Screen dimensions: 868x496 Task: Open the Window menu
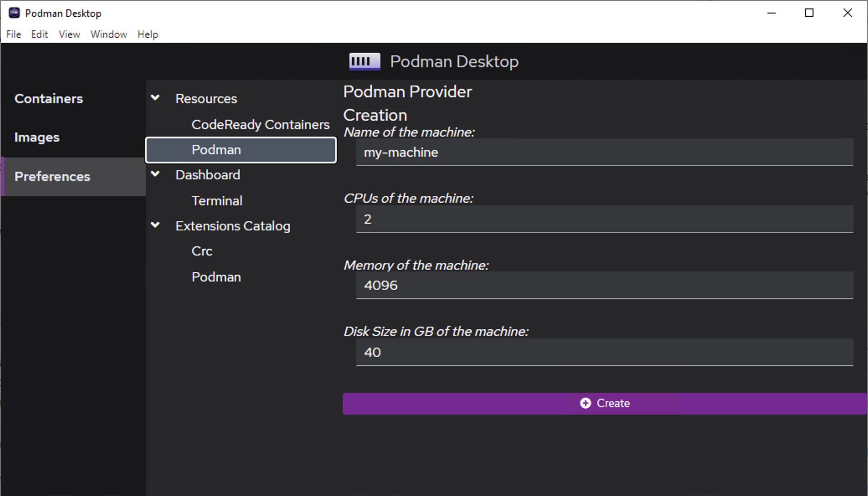[108, 34]
